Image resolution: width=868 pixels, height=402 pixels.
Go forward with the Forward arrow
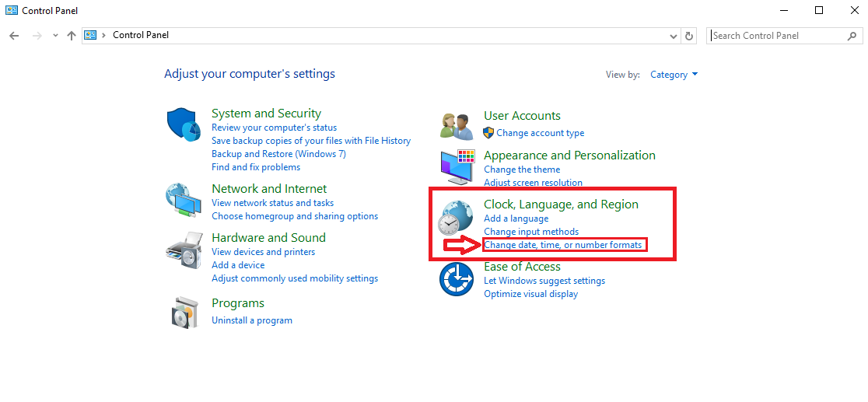(x=37, y=36)
